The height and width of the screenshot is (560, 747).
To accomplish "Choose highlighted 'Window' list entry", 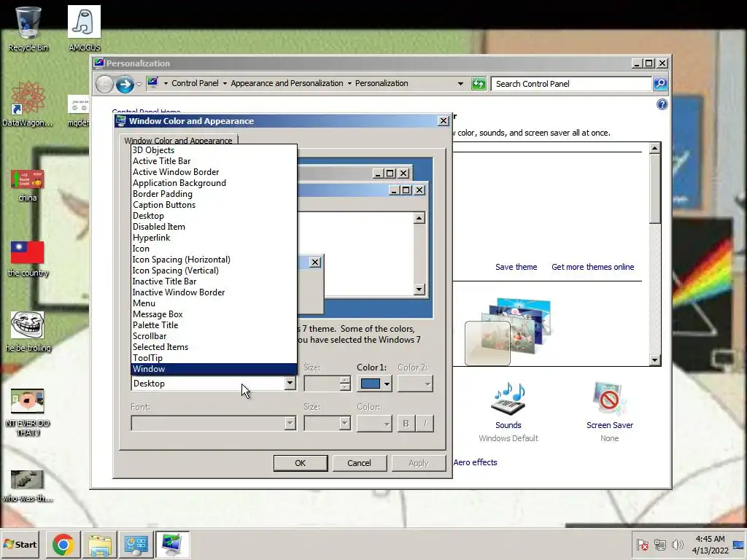I will (x=214, y=369).
